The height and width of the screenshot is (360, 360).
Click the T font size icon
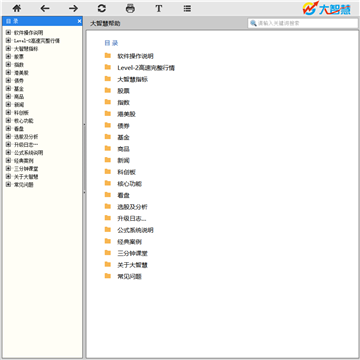point(159,8)
